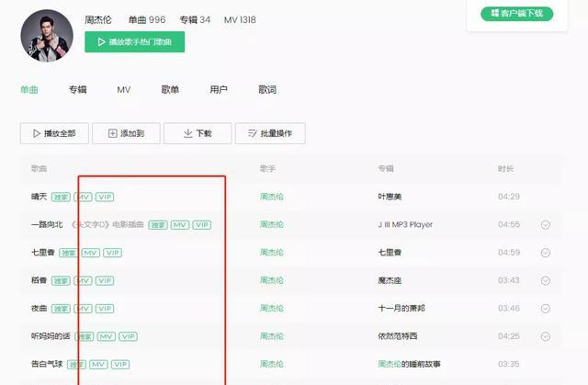Click the MV badge for 晴天
This screenshot has width=588, height=385.
point(83,197)
